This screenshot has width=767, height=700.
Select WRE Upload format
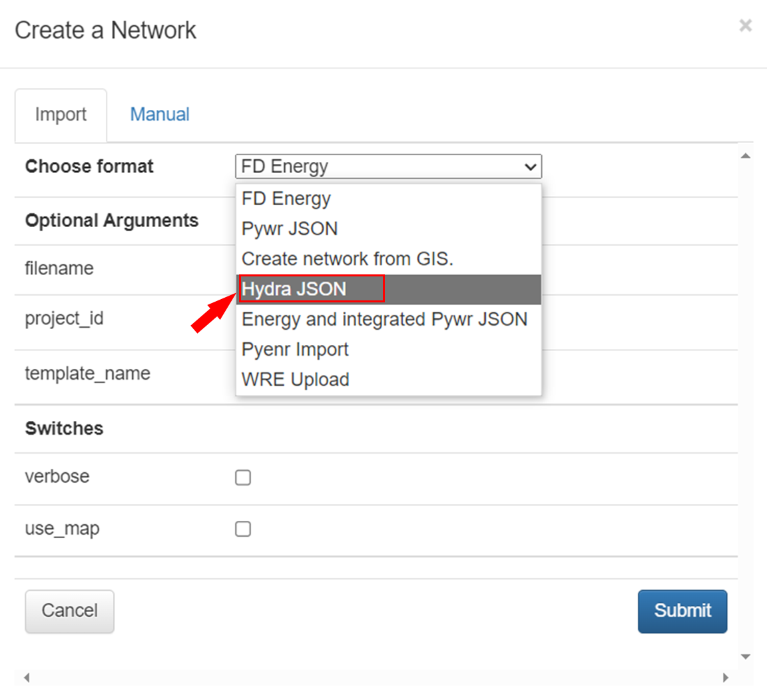pyautogui.click(x=295, y=380)
